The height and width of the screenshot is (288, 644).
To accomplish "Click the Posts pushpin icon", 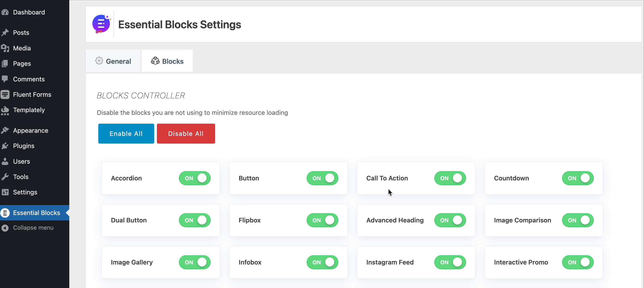I will pos(5,33).
